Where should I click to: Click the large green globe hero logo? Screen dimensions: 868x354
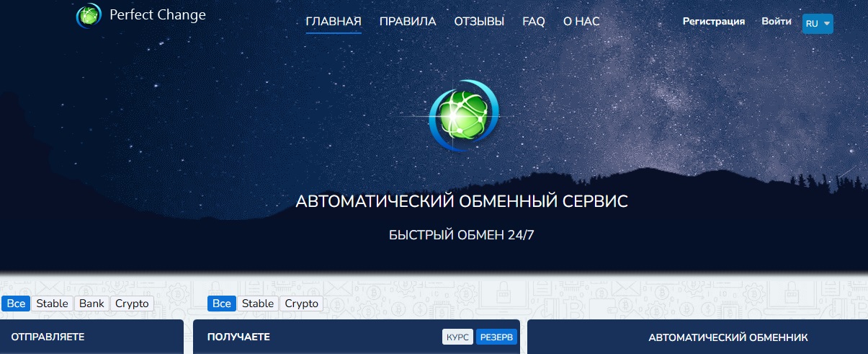(x=463, y=116)
